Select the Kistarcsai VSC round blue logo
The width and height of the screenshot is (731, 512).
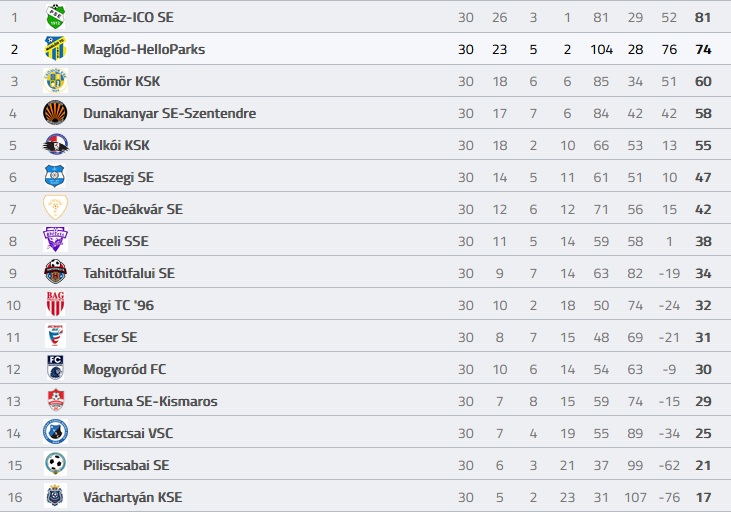(x=55, y=432)
